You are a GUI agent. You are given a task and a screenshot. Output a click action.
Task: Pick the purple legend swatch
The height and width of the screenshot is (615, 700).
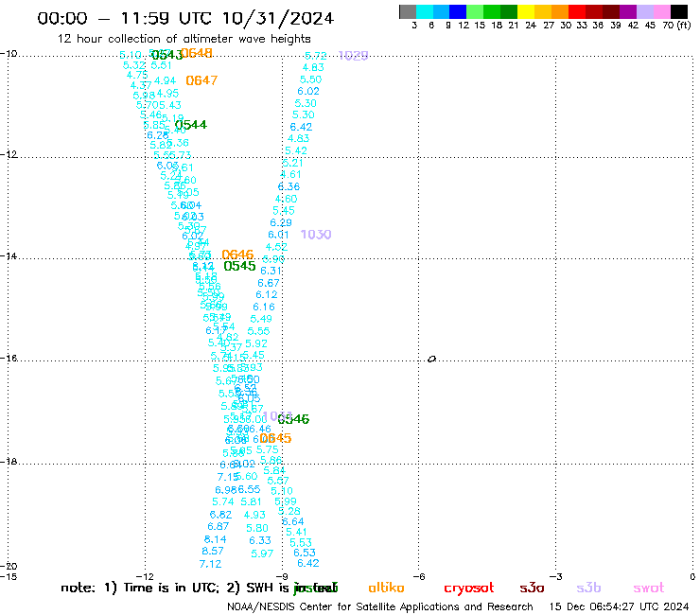click(628, 11)
